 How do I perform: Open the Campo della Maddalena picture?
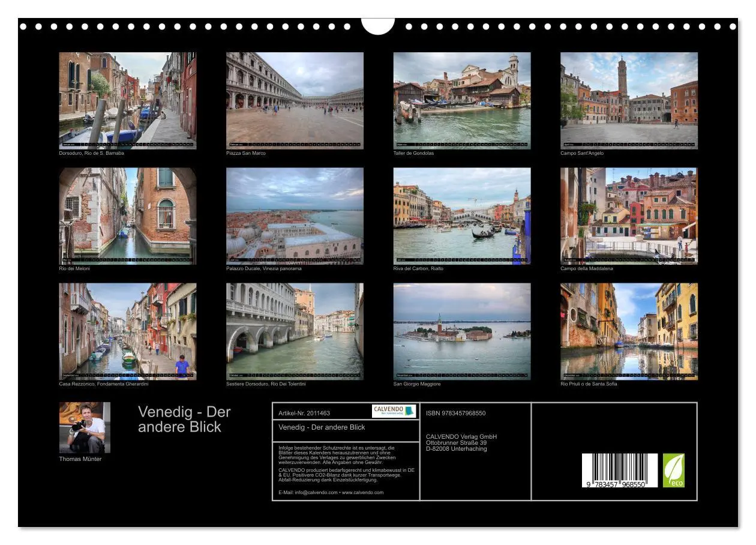[x=629, y=216]
